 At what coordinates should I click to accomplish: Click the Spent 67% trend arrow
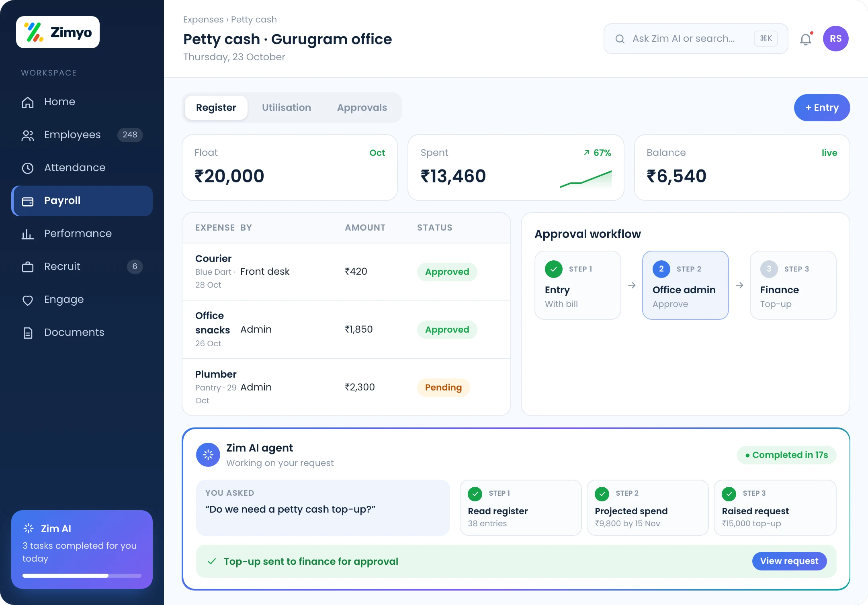pyautogui.click(x=587, y=153)
